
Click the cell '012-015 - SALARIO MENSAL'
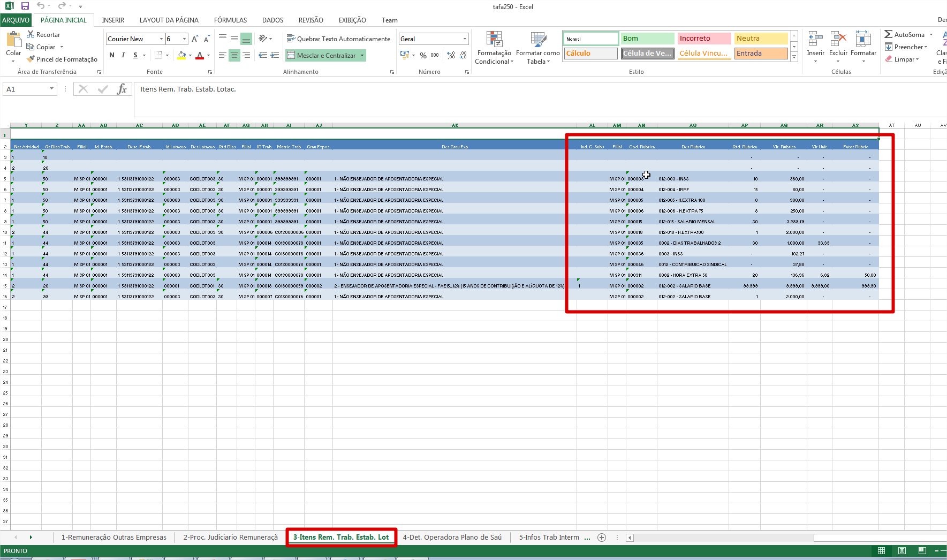pyautogui.click(x=693, y=222)
